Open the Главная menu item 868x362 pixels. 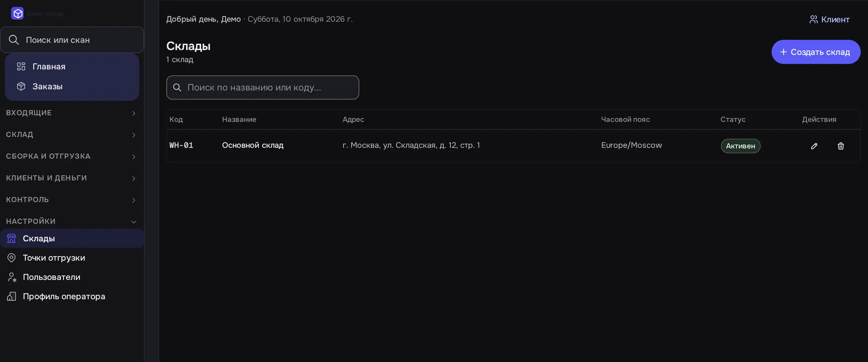72,66
